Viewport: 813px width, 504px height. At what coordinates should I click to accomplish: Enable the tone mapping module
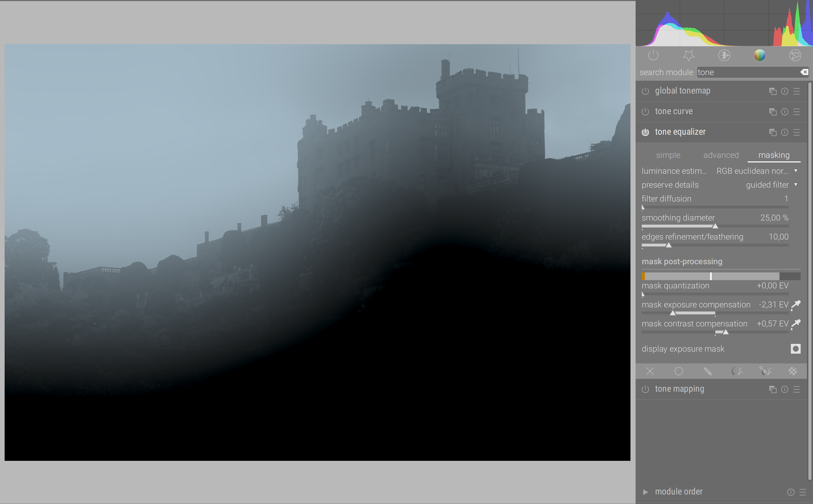(645, 389)
